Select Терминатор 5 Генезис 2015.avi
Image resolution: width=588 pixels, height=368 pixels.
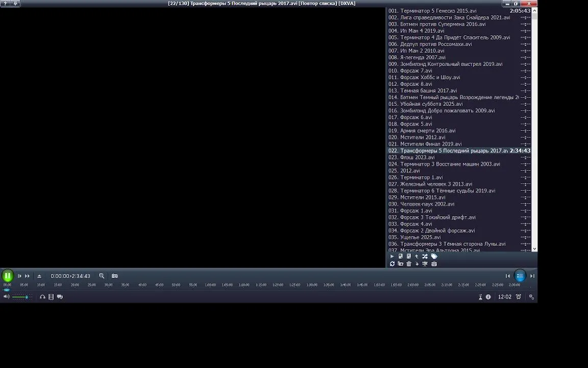pyautogui.click(x=459, y=11)
